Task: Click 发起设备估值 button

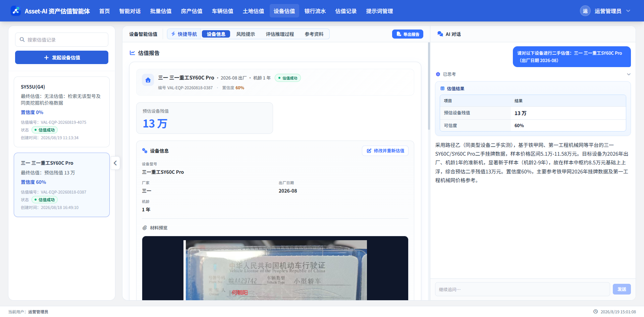Action: point(62,57)
